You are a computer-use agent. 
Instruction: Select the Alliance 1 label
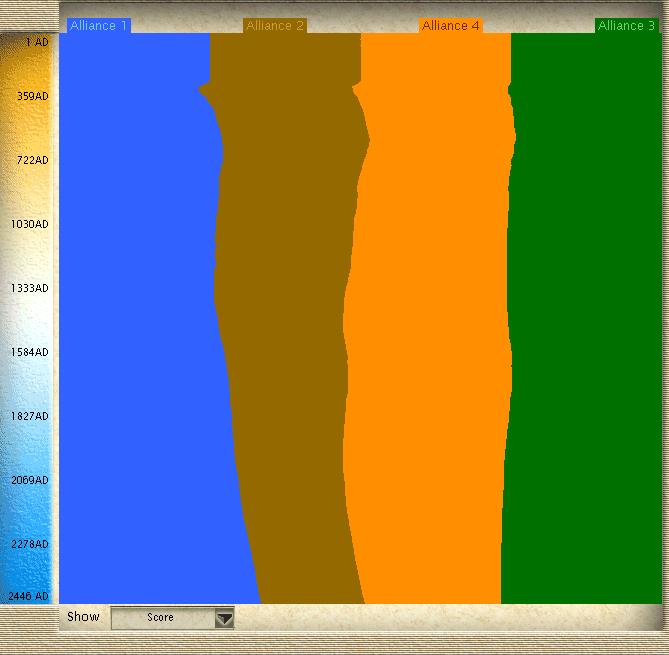click(x=99, y=26)
